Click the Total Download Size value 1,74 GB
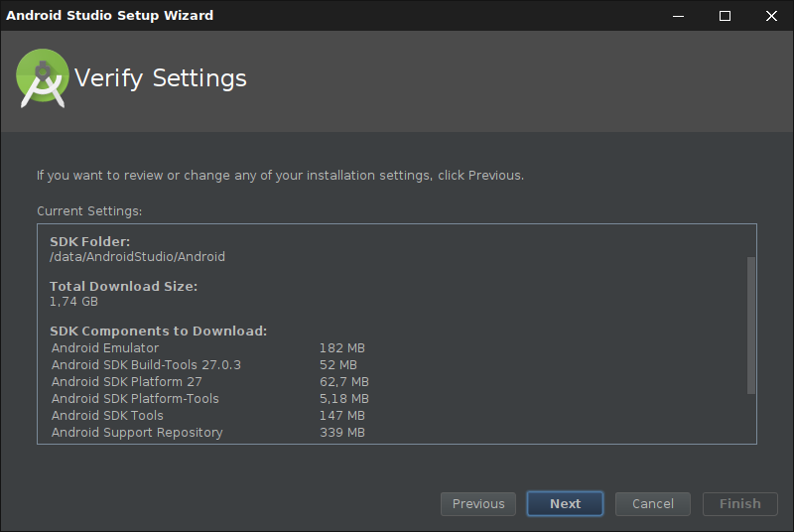The image size is (794, 532). coord(74,302)
